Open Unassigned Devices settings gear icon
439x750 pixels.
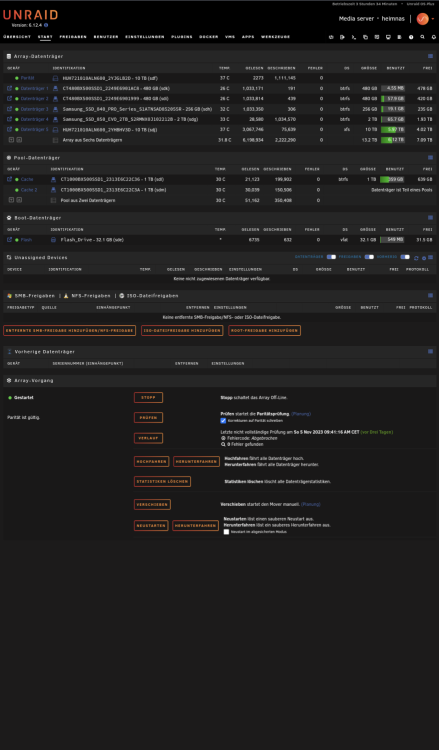(424, 258)
